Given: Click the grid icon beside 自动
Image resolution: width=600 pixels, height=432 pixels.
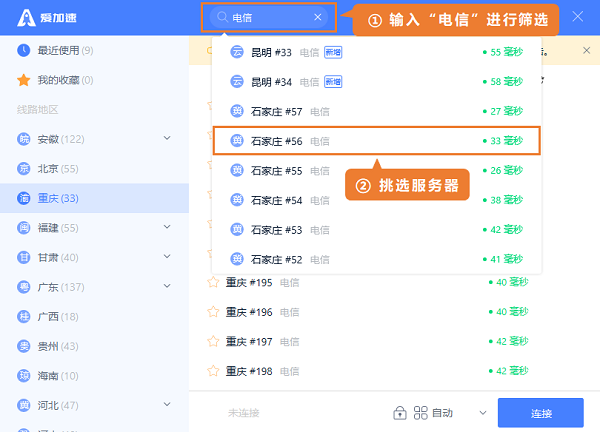Looking at the screenshot, I should click(x=421, y=413).
